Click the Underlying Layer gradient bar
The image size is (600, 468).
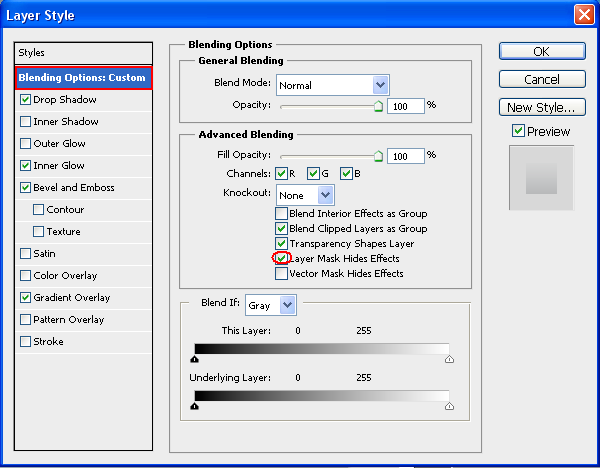tap(322, 396)
